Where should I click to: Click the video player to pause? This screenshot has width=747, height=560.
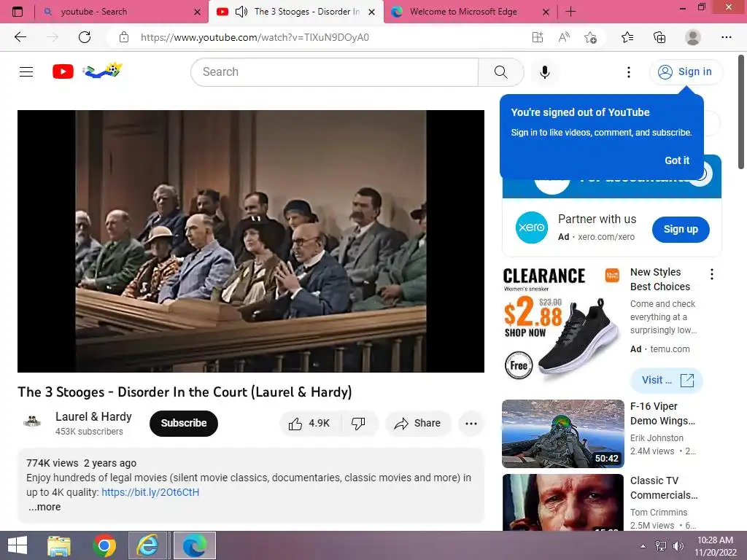click(251, 241)
